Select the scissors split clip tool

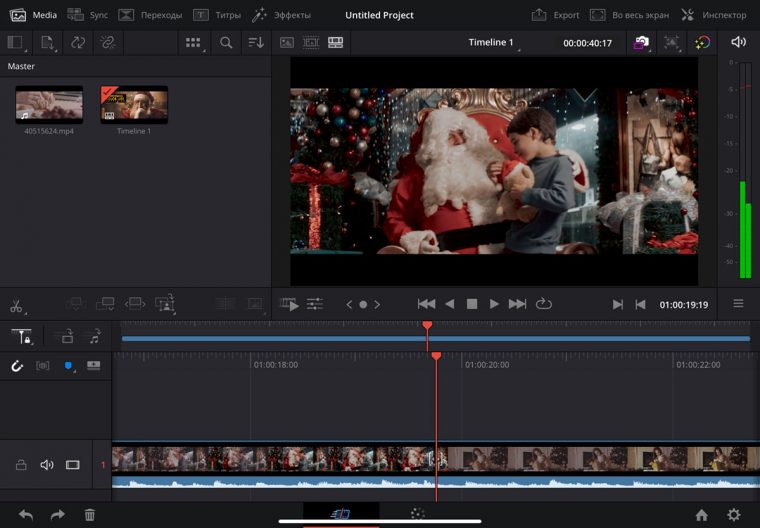[16, 304]
